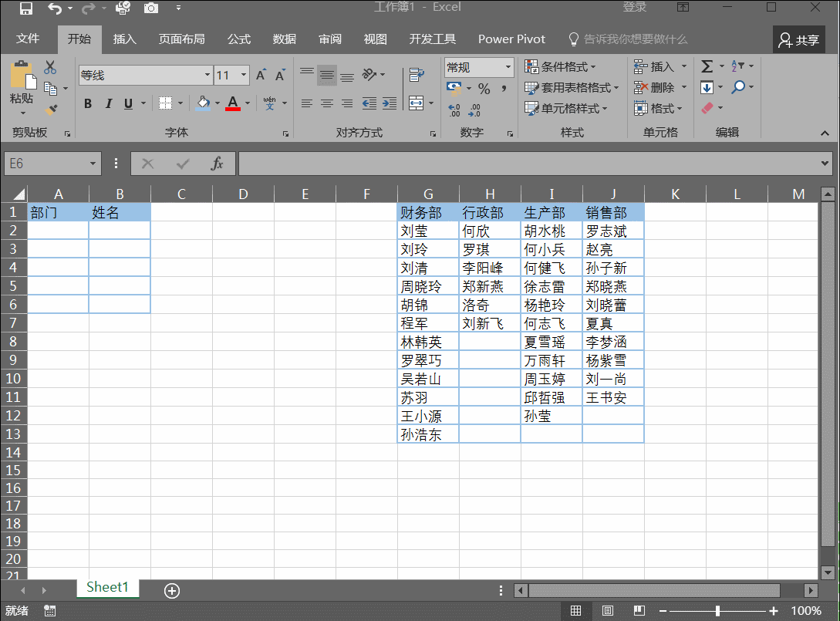
Task: Click the Cut scissors icon
Action: tap(50, 68)
